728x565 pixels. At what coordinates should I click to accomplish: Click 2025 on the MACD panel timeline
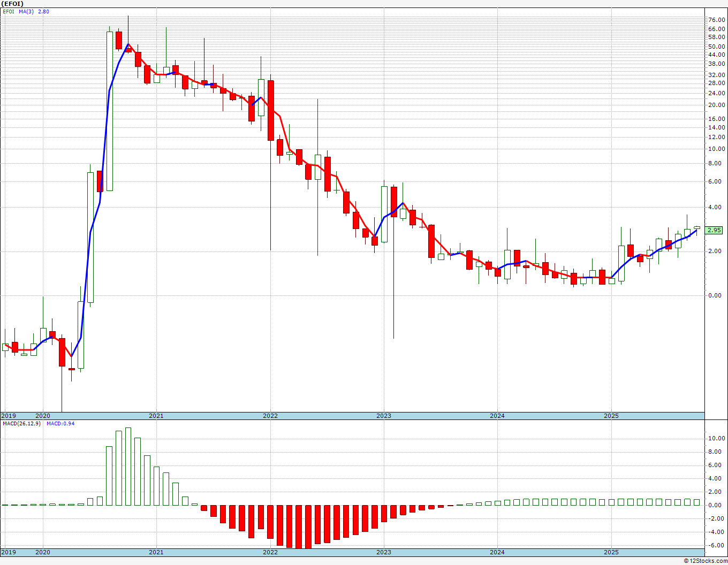[611, 552]
